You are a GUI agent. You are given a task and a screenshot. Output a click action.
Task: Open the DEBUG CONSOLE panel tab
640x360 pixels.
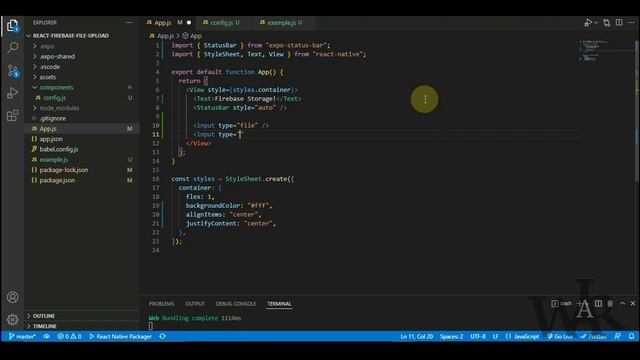[x=236, y=304]
